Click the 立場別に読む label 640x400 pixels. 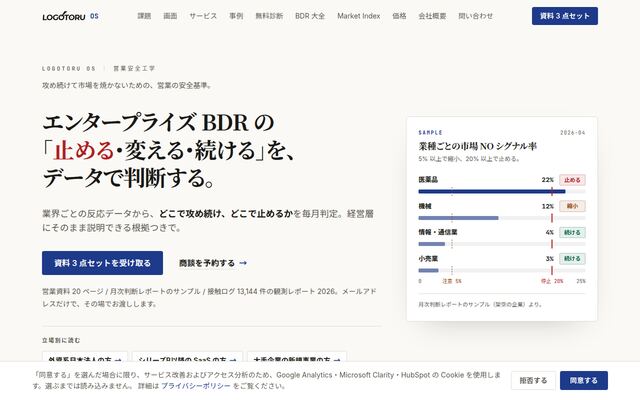[61, 340]
